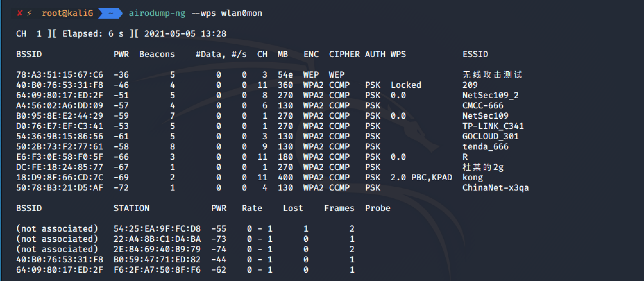Image resolution: width=644 pixels, height=281 pixels.
Task: Select station MAC 54:25:EA:9F:FC:D8
Action: (157, 229)
